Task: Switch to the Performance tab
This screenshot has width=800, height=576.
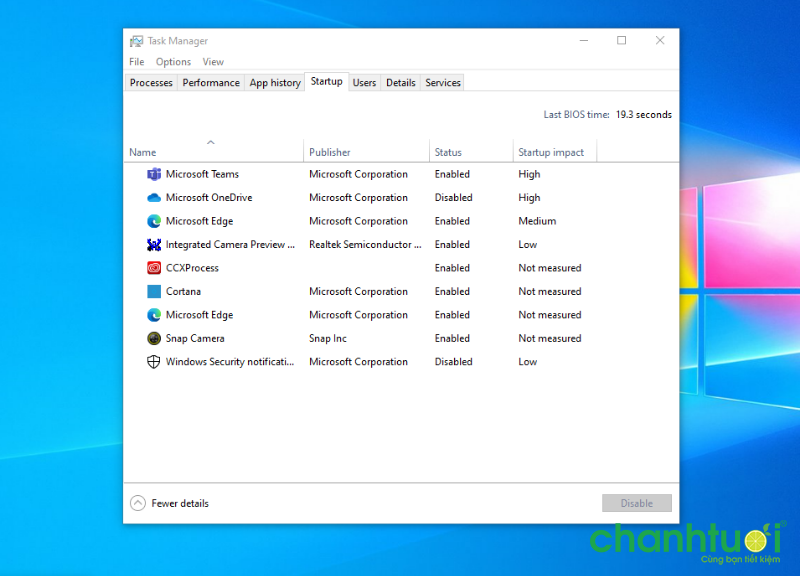Action: click(x=211, y=83)
